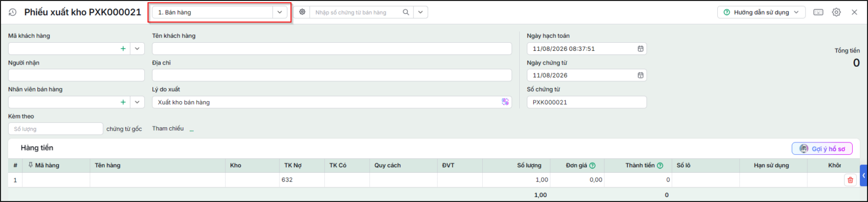
Task: Open calendar for Ngày hạch toán
Action: [x=640, y=49]
